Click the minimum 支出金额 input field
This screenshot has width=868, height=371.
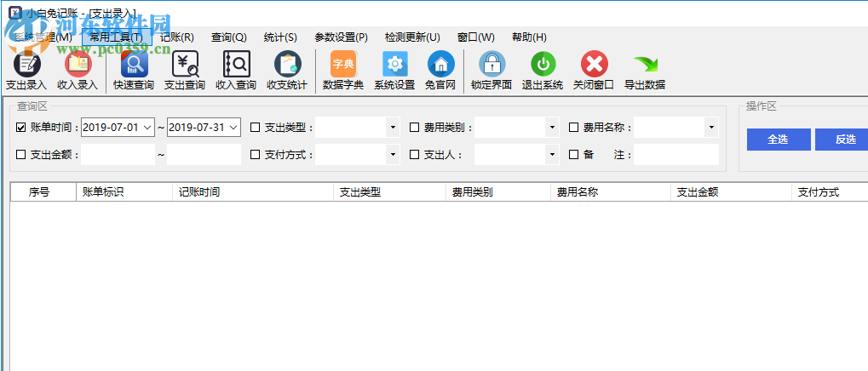pyautogui.click(x=118, y=154)
